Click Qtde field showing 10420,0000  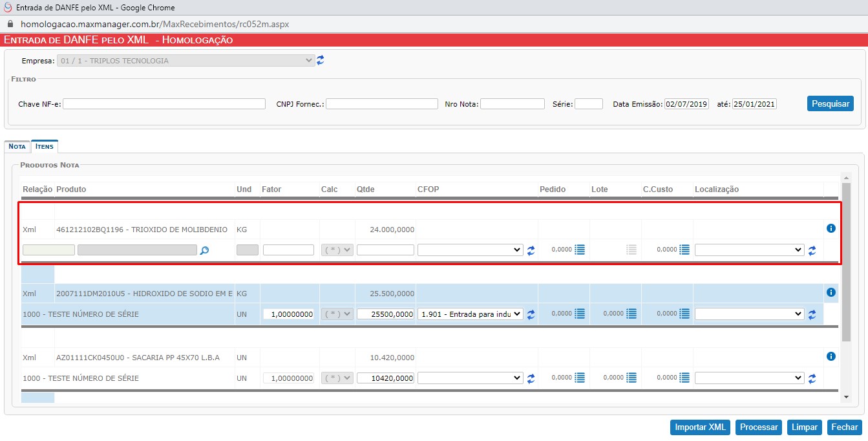pos(385,378)
